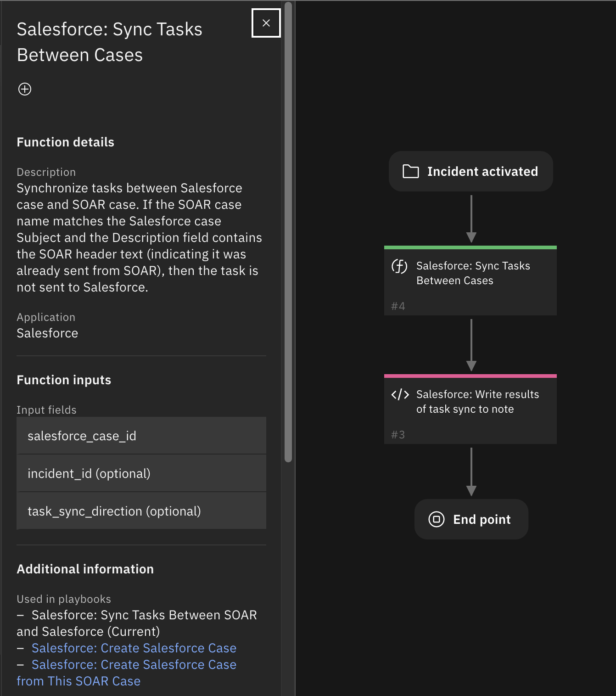Click the Function inputs heading

point(64,380)
